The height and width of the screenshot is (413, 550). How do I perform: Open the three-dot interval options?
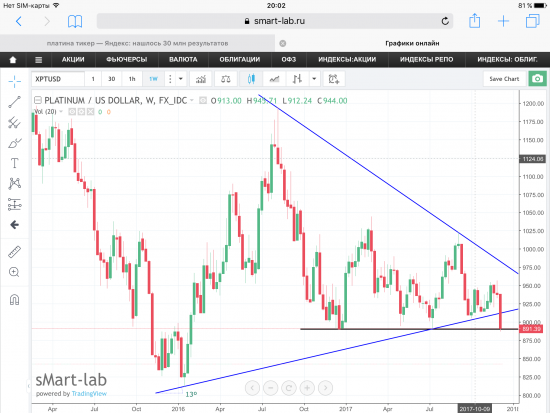(170, 79)
